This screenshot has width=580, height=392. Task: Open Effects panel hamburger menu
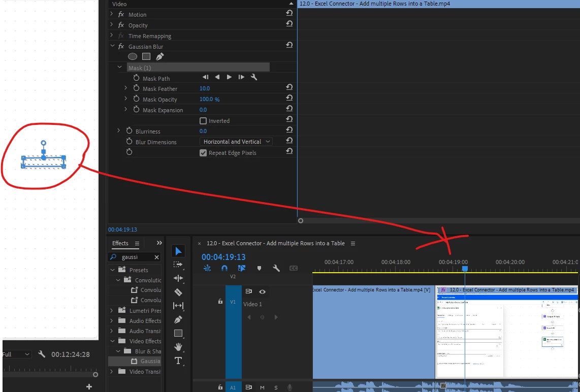(137, 243)
